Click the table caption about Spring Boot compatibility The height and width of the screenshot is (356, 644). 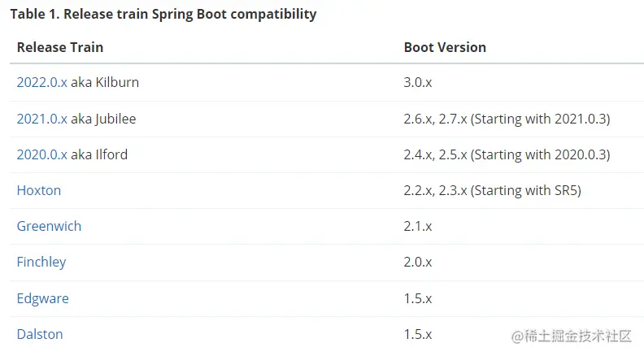[x=163, y=15]
